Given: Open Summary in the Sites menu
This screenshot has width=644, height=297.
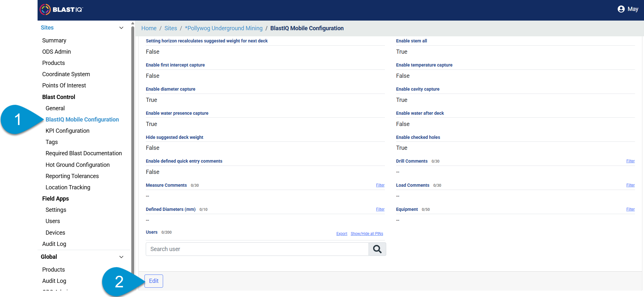Looking at the screenshot, I should (54, 40).
